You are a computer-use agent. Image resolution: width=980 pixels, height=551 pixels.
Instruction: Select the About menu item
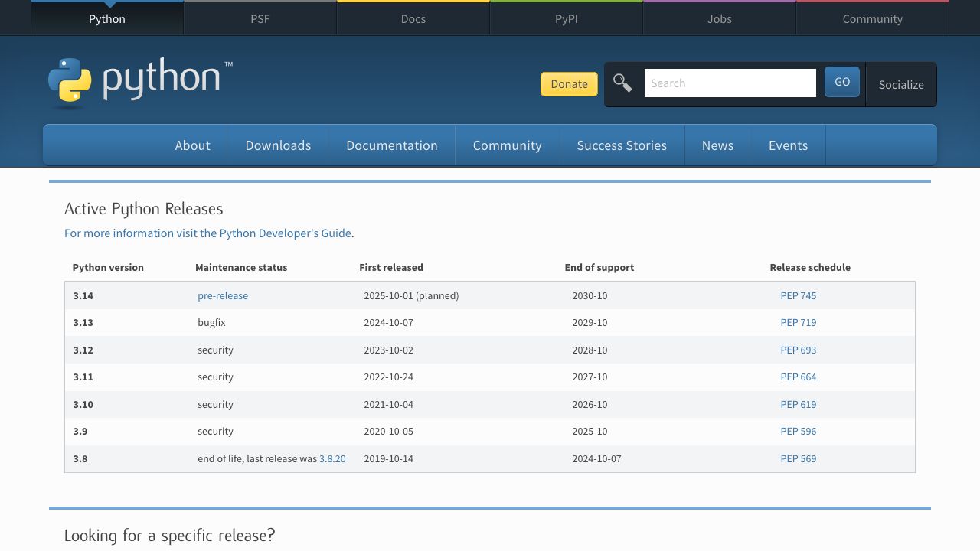click(192, 145)
